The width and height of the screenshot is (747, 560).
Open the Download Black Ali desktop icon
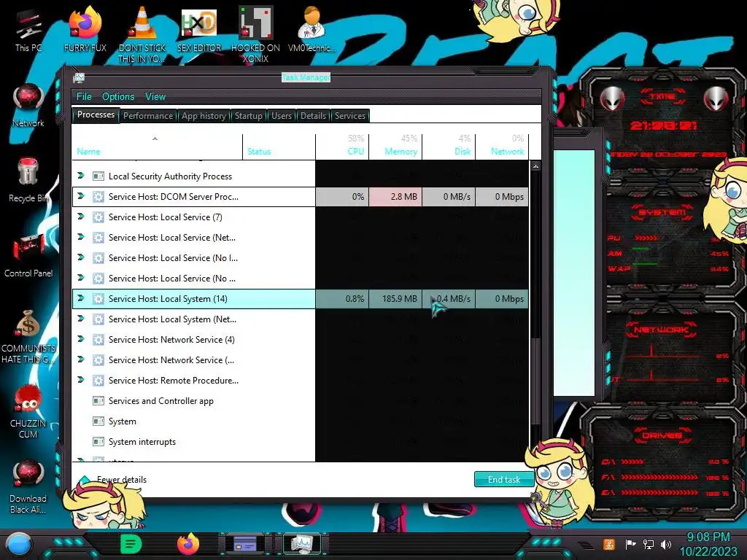coord(28,486)
